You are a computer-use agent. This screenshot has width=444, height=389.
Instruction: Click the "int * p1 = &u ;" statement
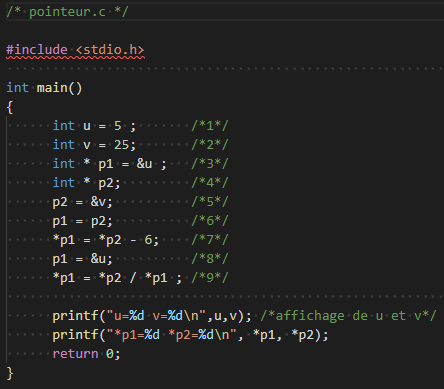coord(110,164)
